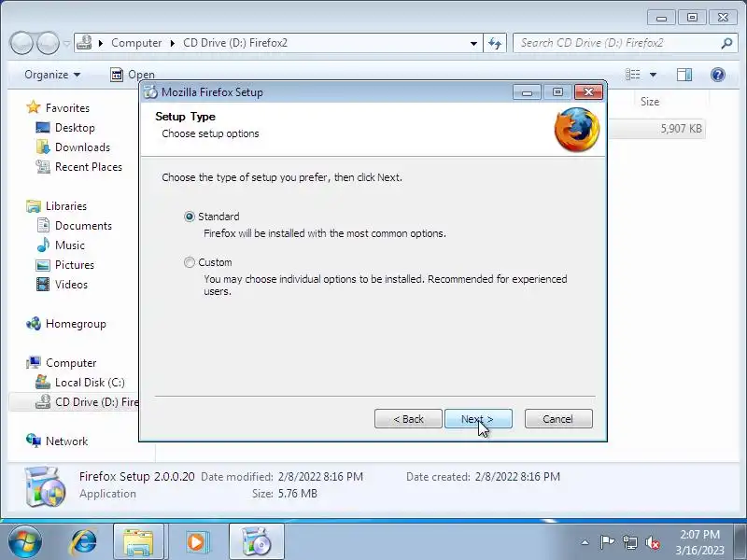Click the Favorites star icon

34,107
